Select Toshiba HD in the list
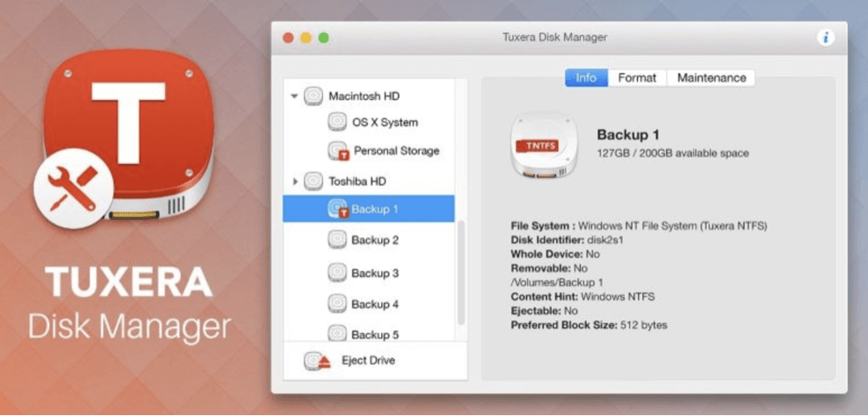The height and width of the screenshot is (416, 868). click(358, 182)
